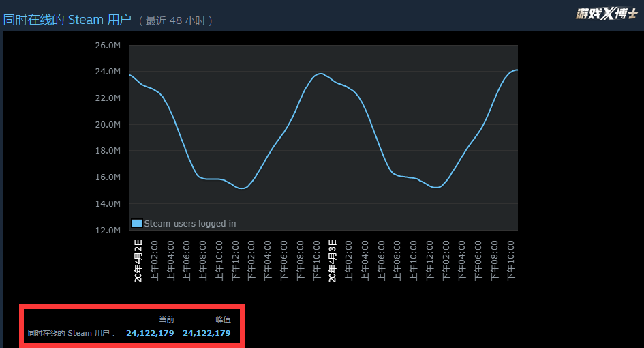Select the "(最近 48 小时)" subtitle text

click(x=176, y=20)
